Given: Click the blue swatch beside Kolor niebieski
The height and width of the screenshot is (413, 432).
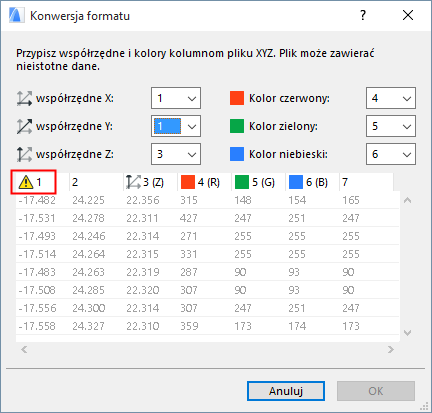Looking at the screenshot, I should tap(237, 154).
